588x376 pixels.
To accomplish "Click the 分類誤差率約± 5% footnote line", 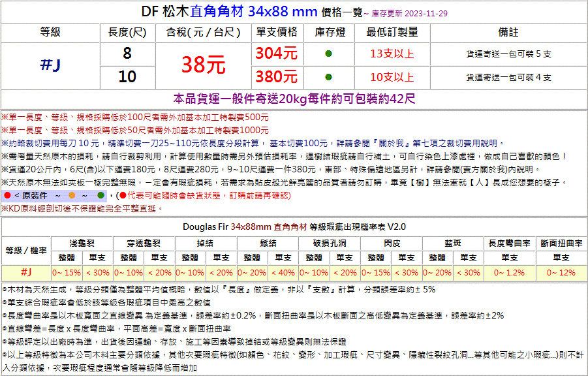I will tap(219, 290).
